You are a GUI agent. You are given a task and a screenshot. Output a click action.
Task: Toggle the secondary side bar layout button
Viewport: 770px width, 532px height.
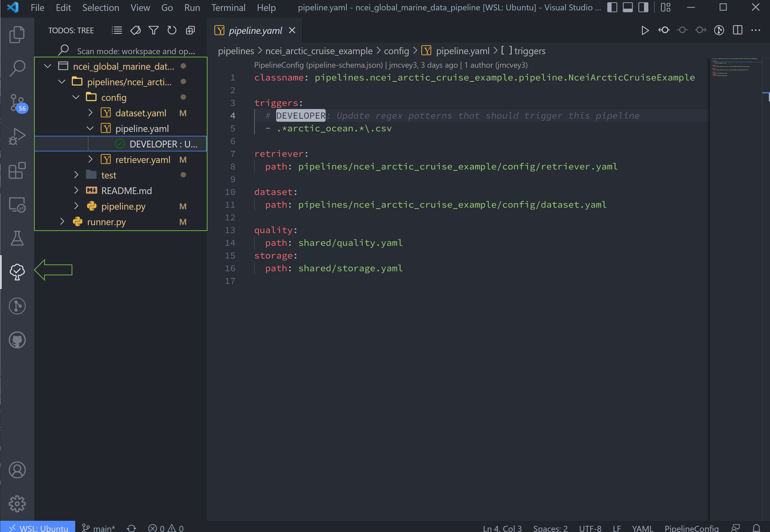point(643,7)
